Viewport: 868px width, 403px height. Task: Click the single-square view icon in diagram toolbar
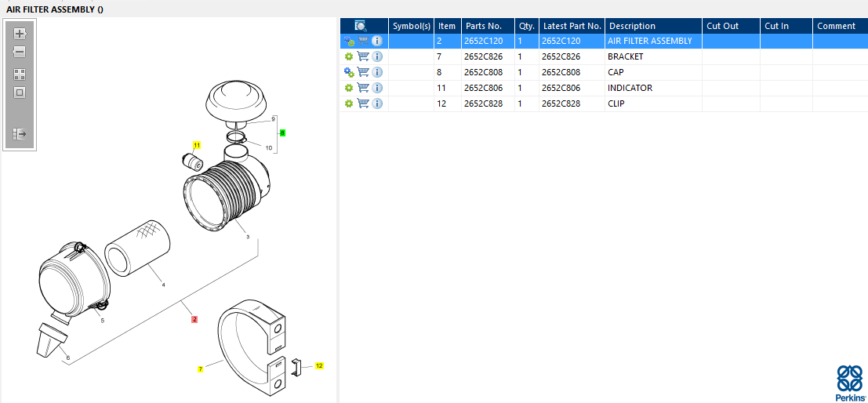coord(20,93)
